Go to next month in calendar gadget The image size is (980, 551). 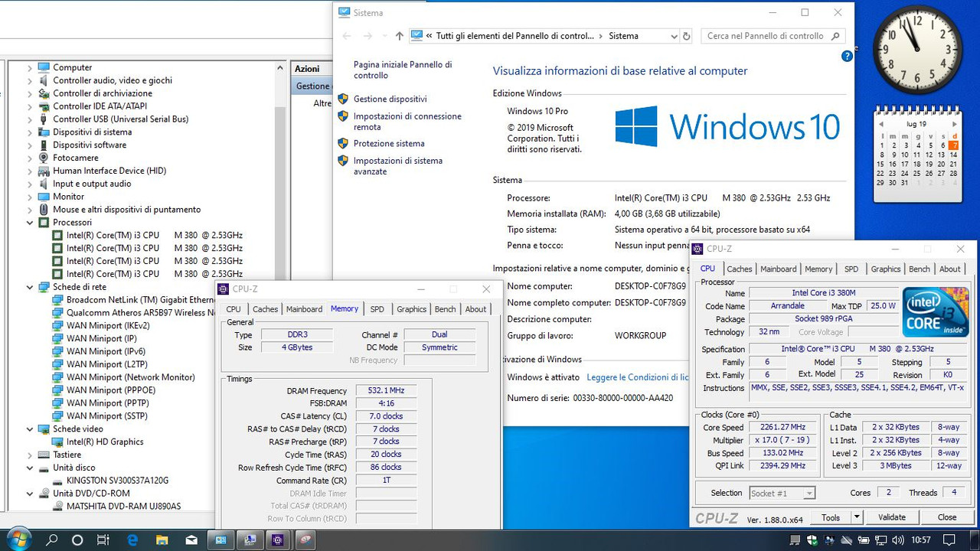pyautogui.click(x=955, y=124)
